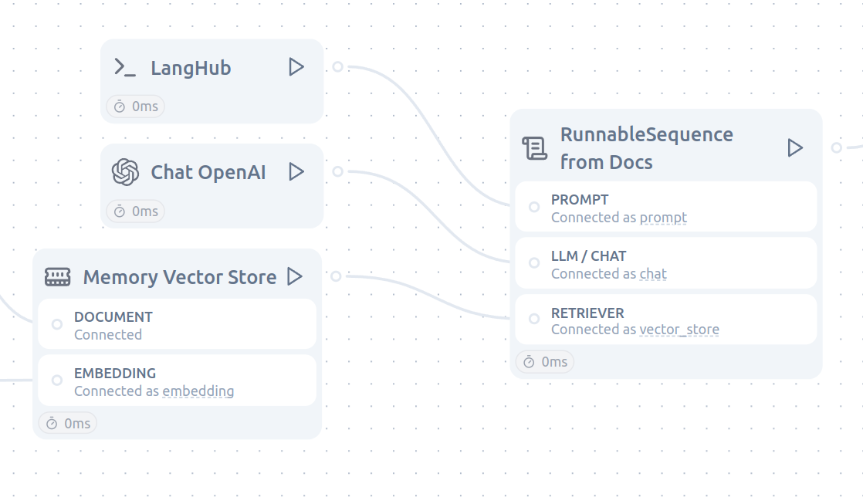
Task: Click the EMBEDDING input handle circle
Action: click(56, 381)
